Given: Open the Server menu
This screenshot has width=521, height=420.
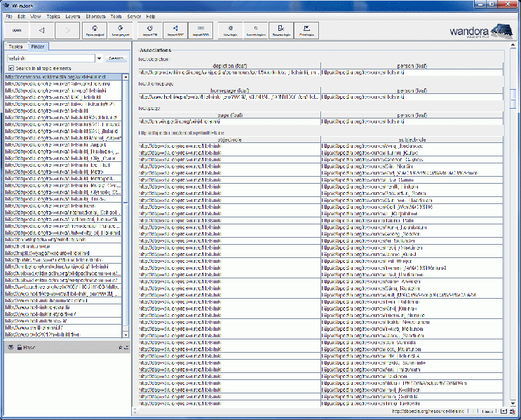Looking at the screenshot, I should (134, 15).
